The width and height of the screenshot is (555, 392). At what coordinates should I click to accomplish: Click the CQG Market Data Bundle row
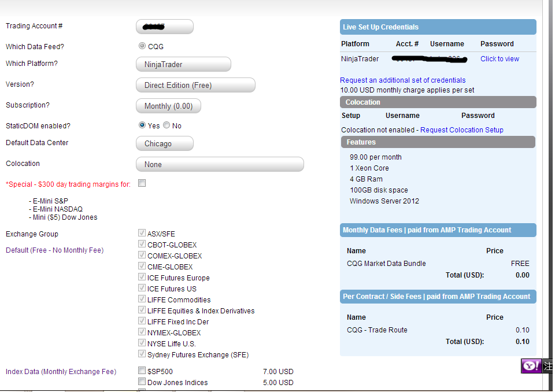pyautogui.click(x=438, y=264)
